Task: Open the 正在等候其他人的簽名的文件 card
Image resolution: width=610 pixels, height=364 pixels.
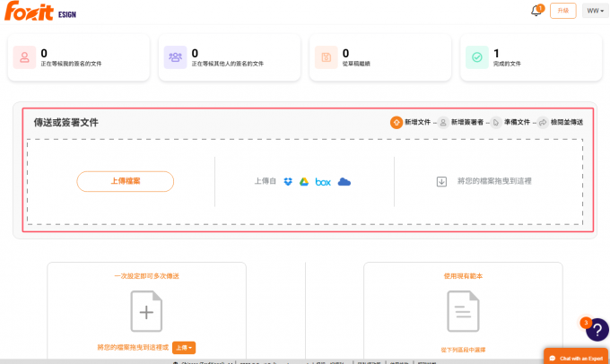Action: (230, 57)
